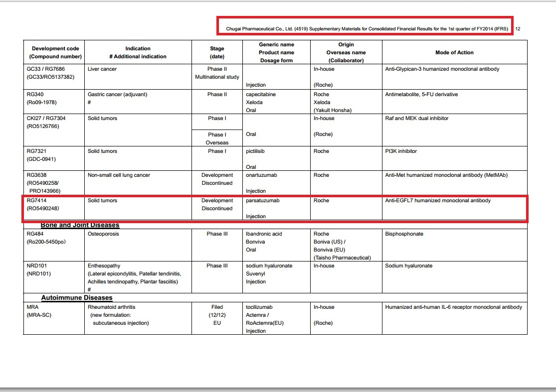Click page number 12 in the header
Viewport: 556px width, 392px height.
(x=518, y=29)
